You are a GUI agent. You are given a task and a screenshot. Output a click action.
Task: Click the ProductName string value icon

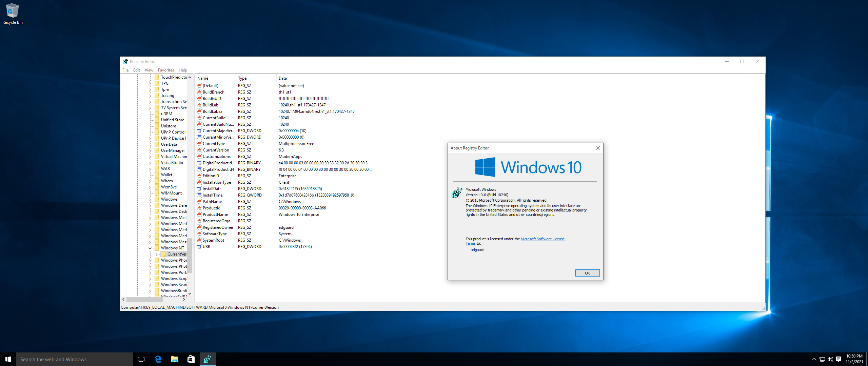(199, 214)
